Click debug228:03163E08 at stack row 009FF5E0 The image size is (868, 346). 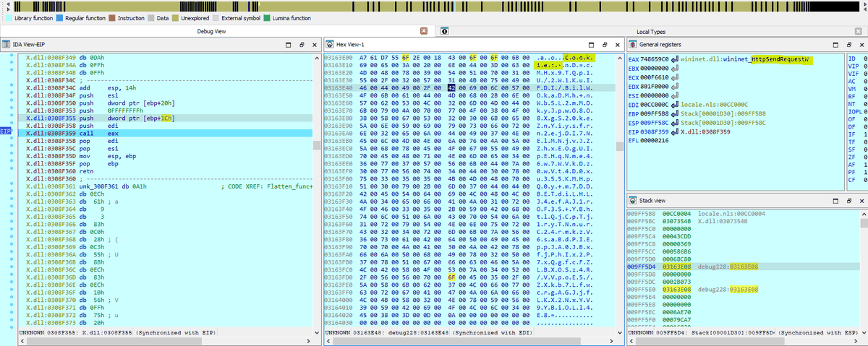pos(728,289)
